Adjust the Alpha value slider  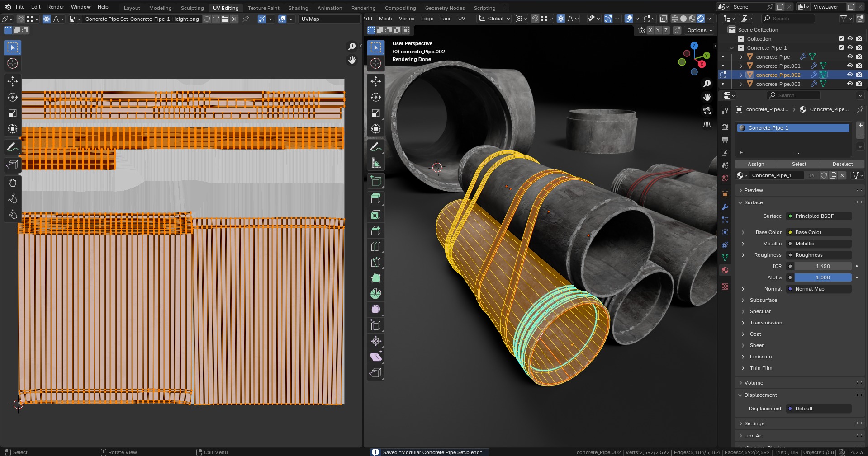[823, 277]
